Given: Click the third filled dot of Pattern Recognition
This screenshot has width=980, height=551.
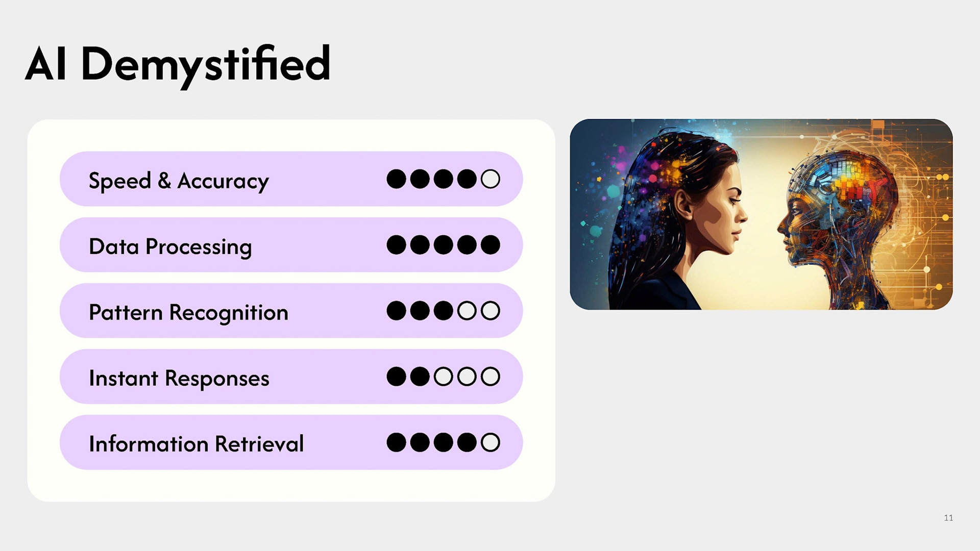Looking at the screenshot, I should pyautogui.click(x=443, y=311).
